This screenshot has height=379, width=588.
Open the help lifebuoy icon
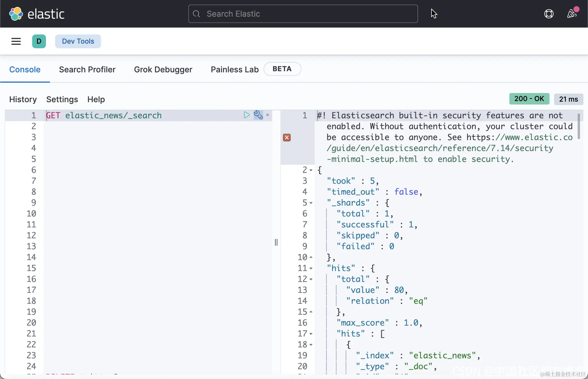(549, 14)
